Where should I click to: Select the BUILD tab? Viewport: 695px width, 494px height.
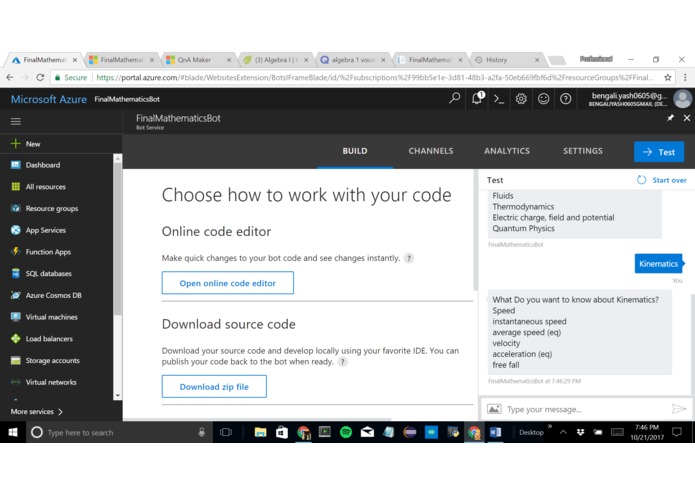(355, 151)
